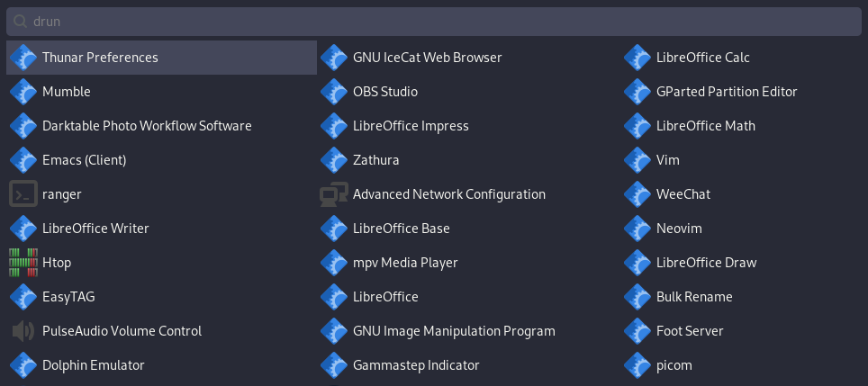The width and height of the screenshot is (868, 386).
Task: Focus the drun search input field
Action: (434, 22)
